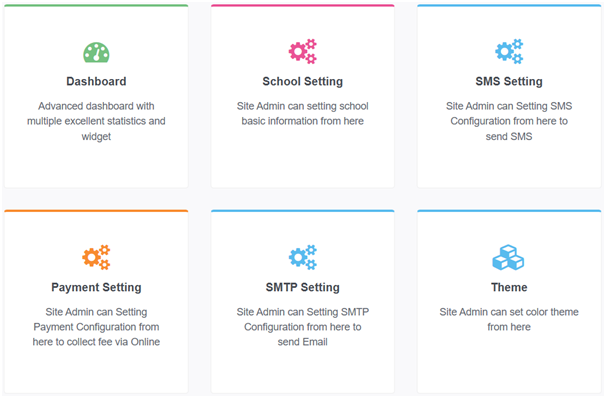Click the pink top border of School Setting card

pos(303,5)
